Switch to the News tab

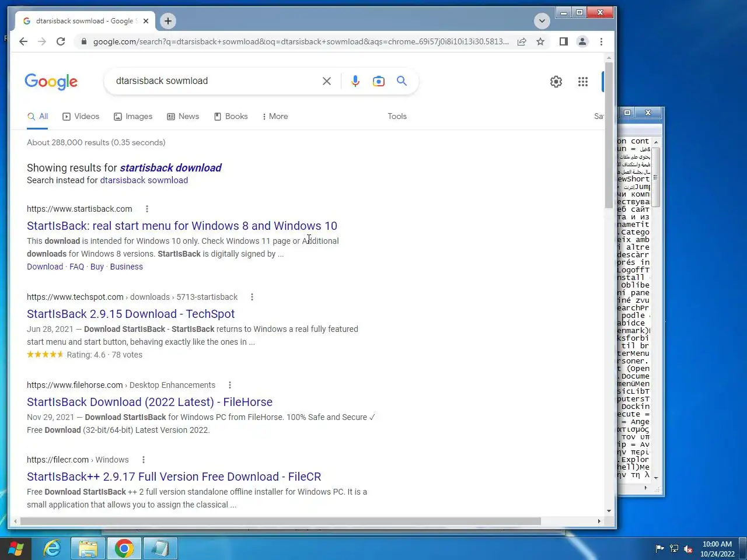click(183, 117)
